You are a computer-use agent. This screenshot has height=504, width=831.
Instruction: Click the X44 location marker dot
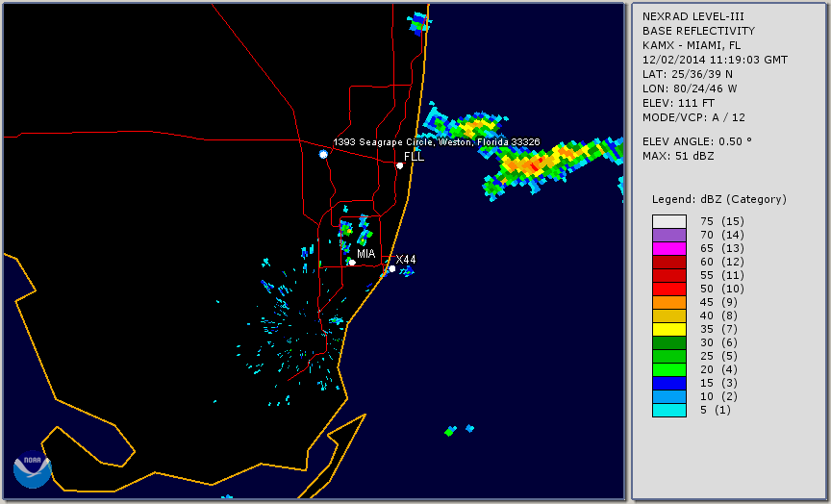click(392, 269)
